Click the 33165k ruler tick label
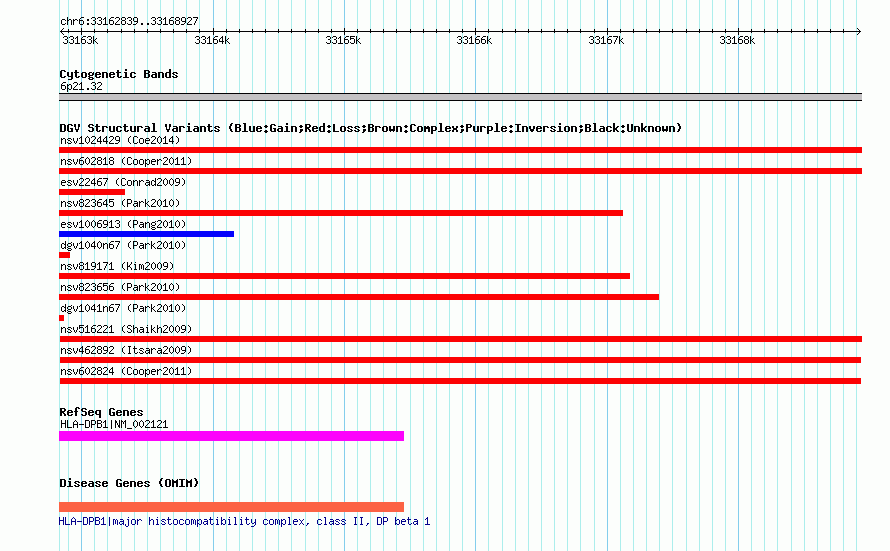This screenshot has height=551, width=890. pos(343,40)
